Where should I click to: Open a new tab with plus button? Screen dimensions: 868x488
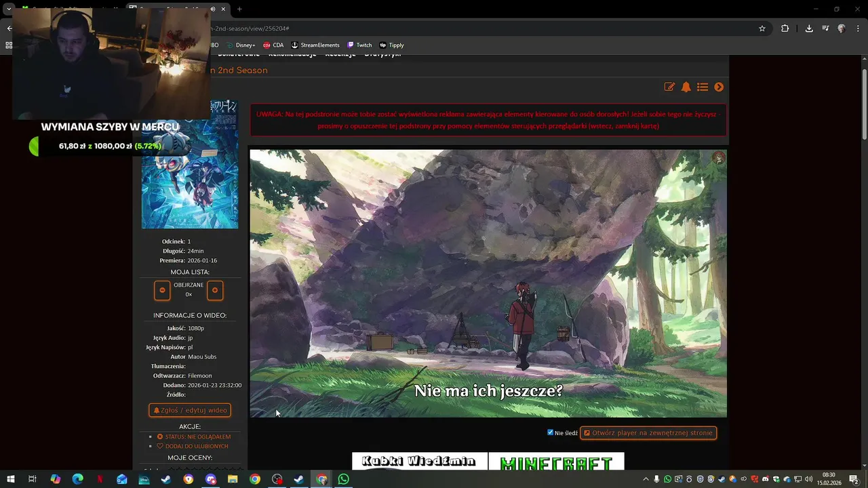tap(239, 9)
